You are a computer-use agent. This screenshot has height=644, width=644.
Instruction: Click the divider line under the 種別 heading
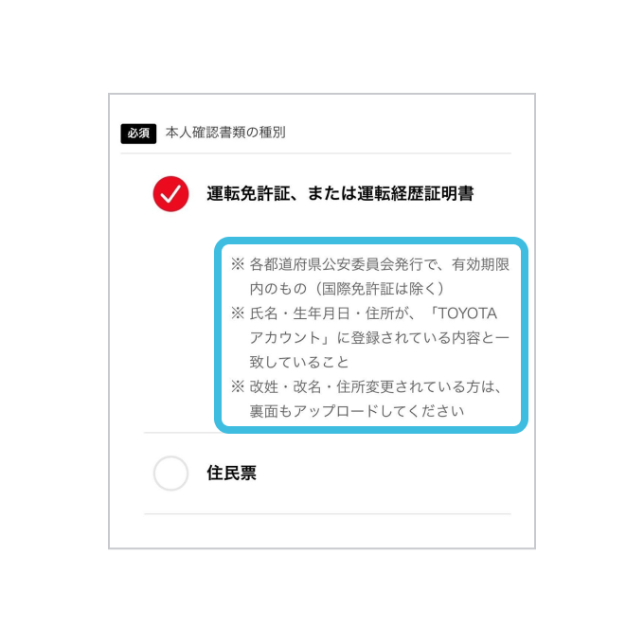[x=315, y=153]
